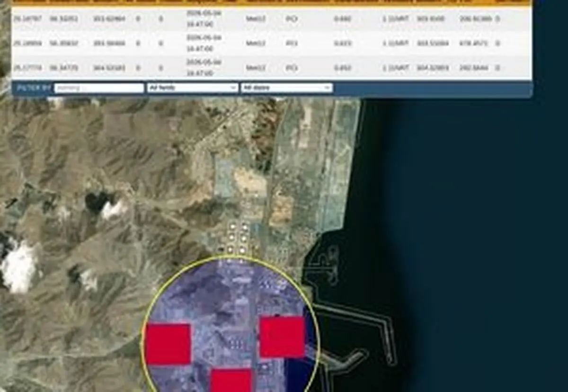Click the table cell reading 303.58466
The image size is (568, 392).
[x=109, y=44]
